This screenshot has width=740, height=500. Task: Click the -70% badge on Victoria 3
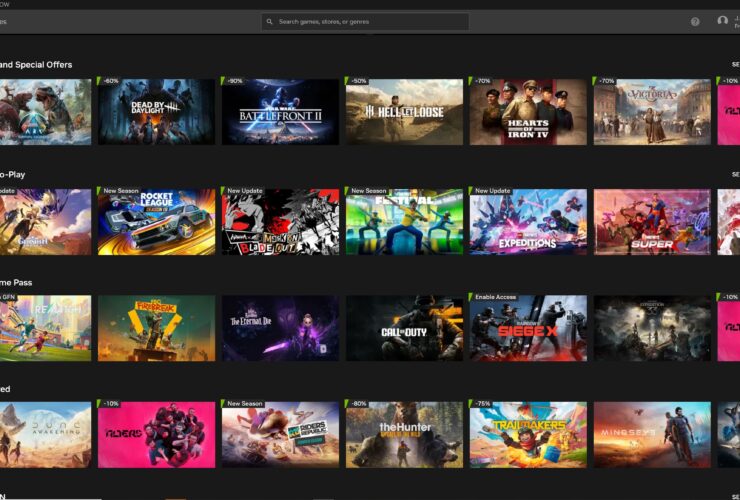(605, 81)
